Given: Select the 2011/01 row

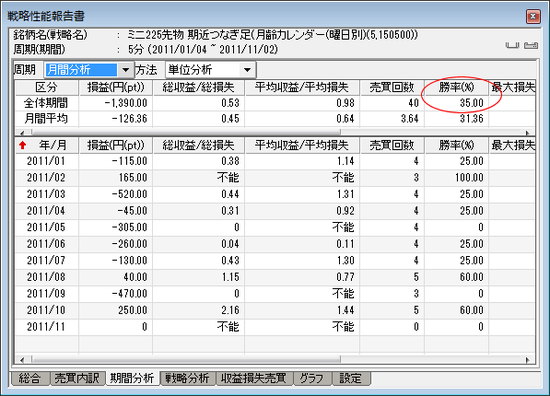Looking at the screenshot, I should click(x=275, y=161).
